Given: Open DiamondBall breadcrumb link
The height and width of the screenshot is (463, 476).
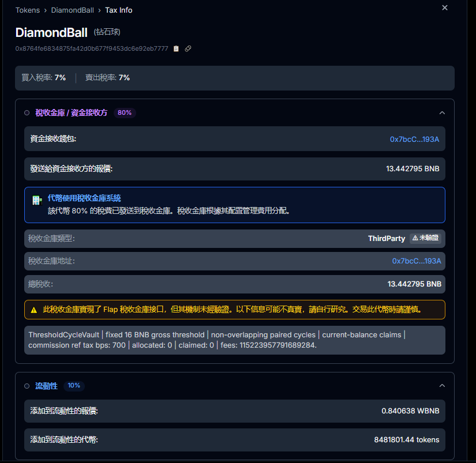Looking at the screenshot, I should click(72, 10).
